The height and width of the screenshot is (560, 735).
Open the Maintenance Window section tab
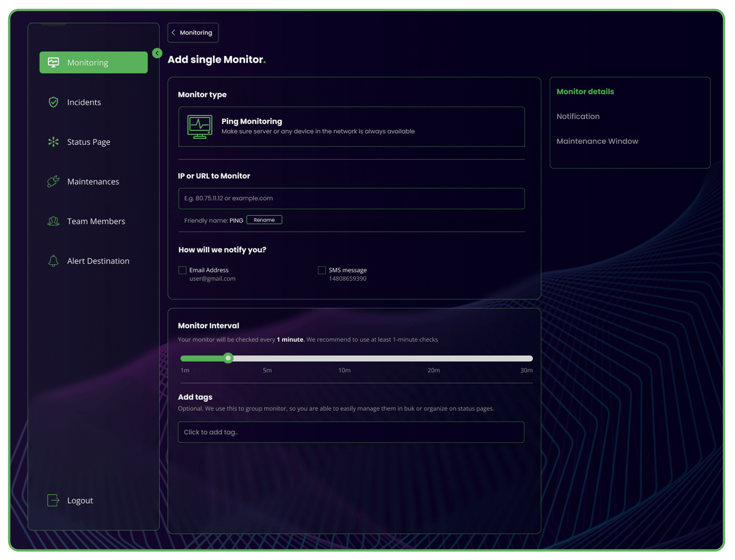pyautogui.click(x=597, y=141)
